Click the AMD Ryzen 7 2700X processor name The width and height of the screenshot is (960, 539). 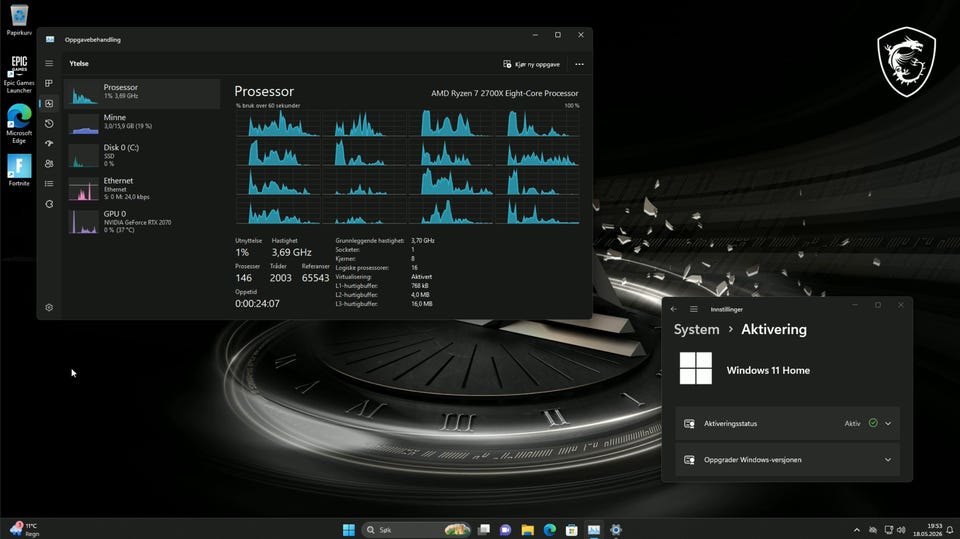[x=504, y=93]
